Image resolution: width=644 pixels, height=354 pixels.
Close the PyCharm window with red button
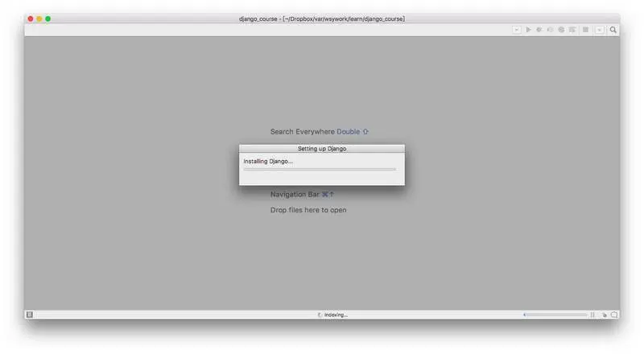(31, 19)
